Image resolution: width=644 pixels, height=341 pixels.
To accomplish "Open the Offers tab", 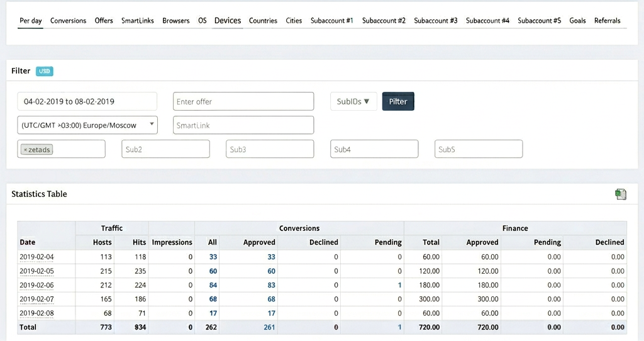I will tap(104, 21).
